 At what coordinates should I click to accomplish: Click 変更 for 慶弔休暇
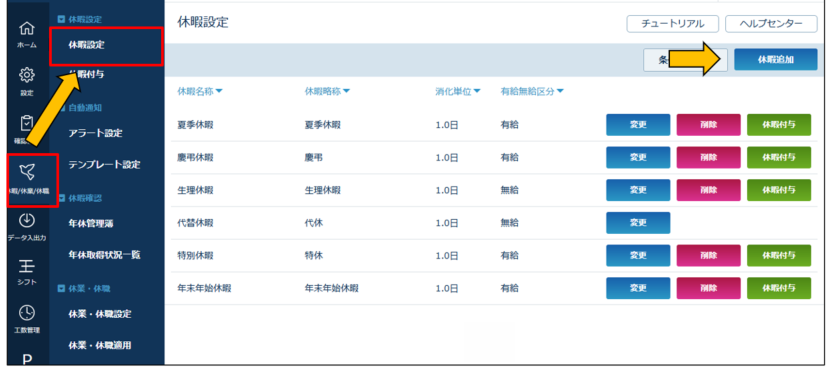(638, 157)
